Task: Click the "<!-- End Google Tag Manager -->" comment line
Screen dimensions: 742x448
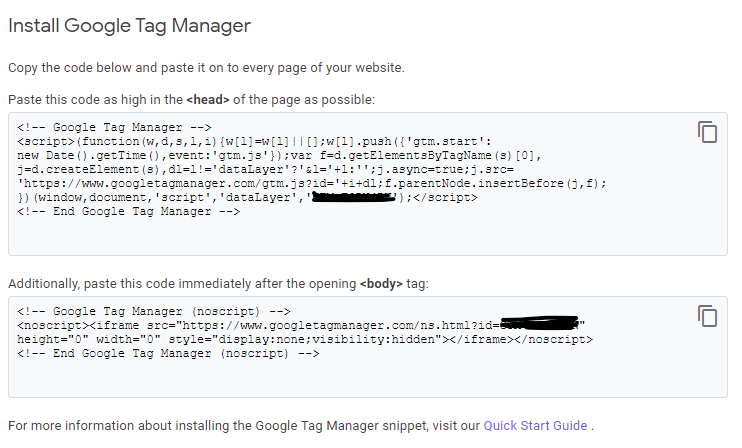Action: (x=129, y=212)
